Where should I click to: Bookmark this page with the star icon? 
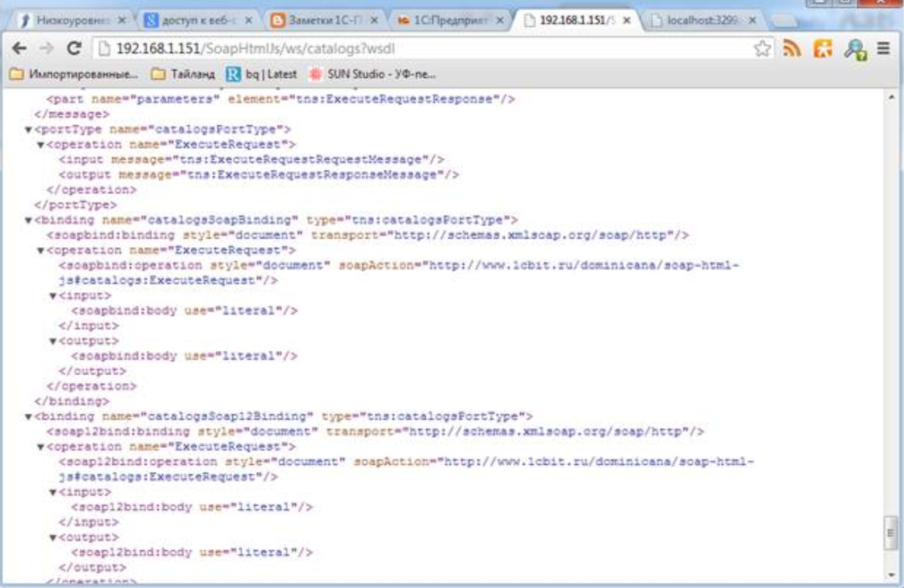[x=762, y=48]
